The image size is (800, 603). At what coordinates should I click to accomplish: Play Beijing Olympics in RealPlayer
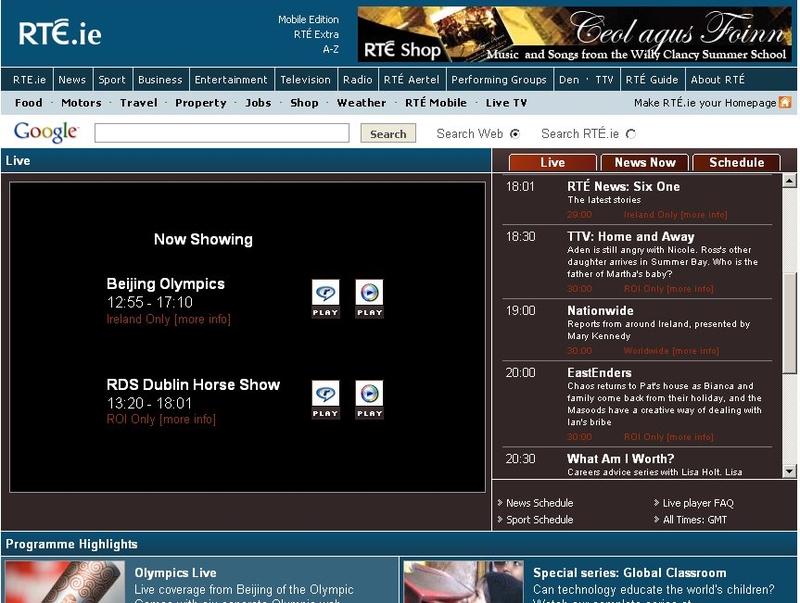pos(325,297)
